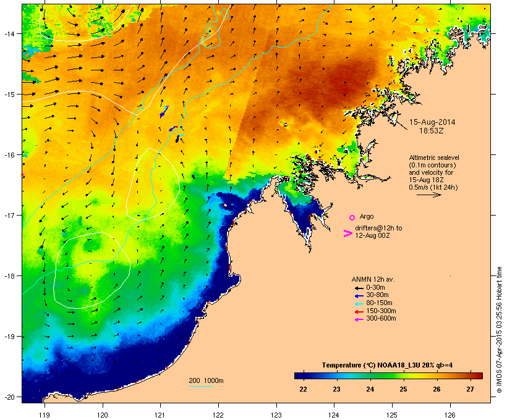Click the longitude axis label 123

pos(276,415)
